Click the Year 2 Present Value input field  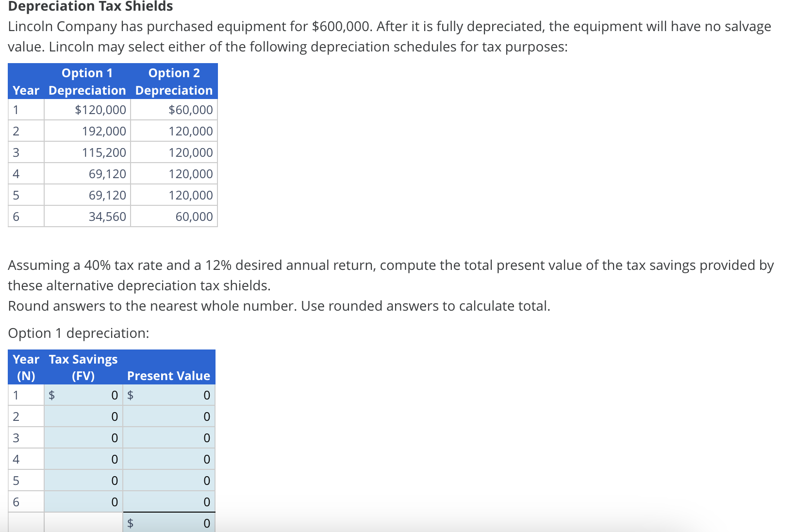(x=170, y=416)
